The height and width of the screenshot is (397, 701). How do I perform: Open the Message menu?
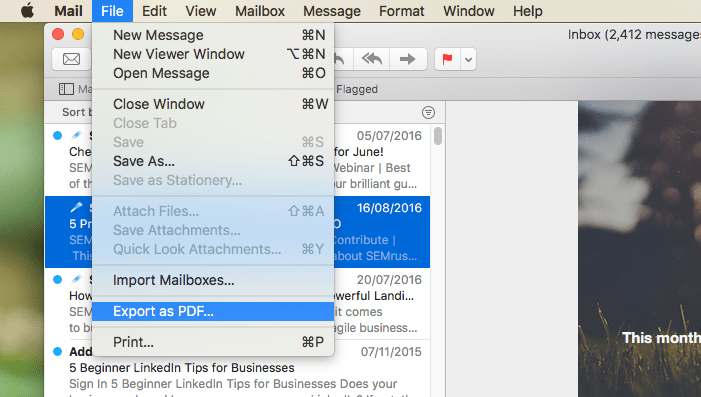(x=332, y=11)
